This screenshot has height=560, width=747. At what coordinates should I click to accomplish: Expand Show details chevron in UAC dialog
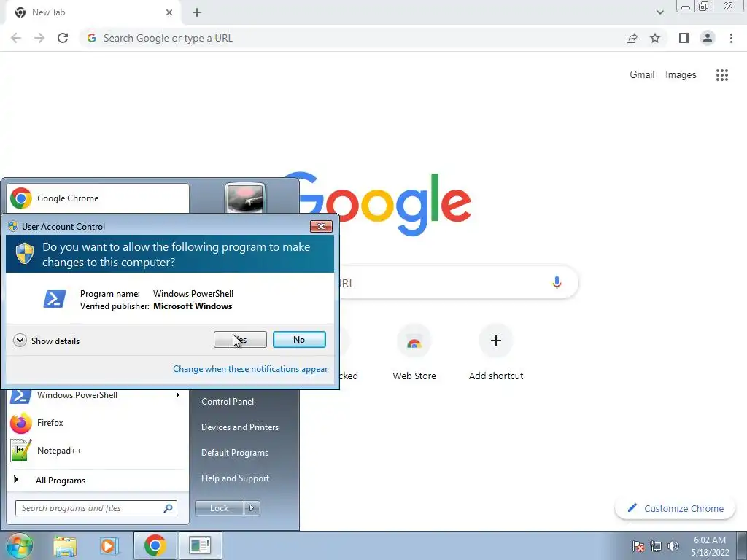tap(20, 341)
